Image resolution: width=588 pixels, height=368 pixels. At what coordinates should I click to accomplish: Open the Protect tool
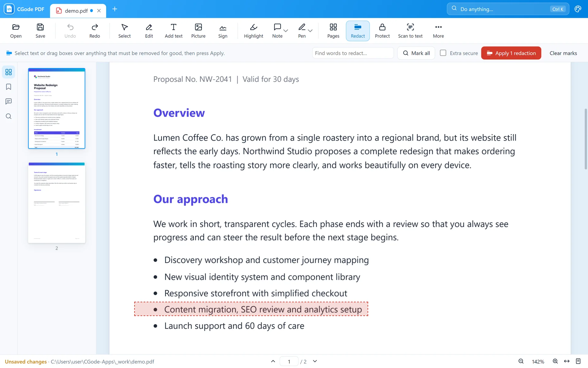pyautogui.click(x=382, y=31)
